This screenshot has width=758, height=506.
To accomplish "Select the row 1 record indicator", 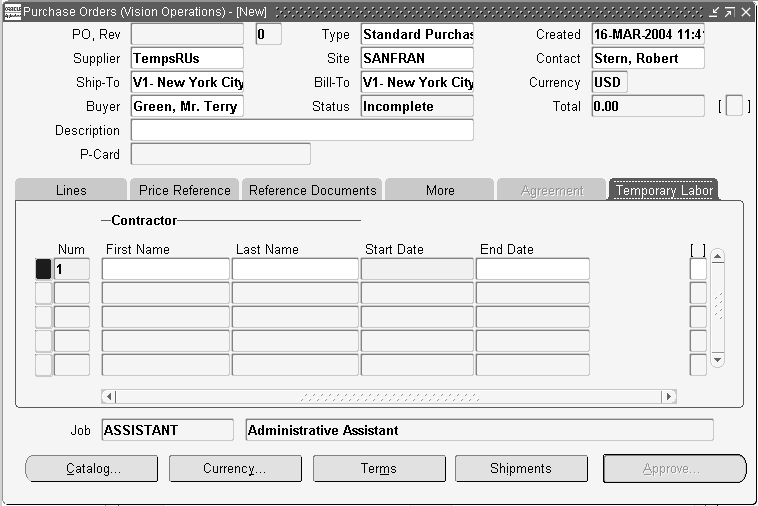I will click(x=44, y=269).
